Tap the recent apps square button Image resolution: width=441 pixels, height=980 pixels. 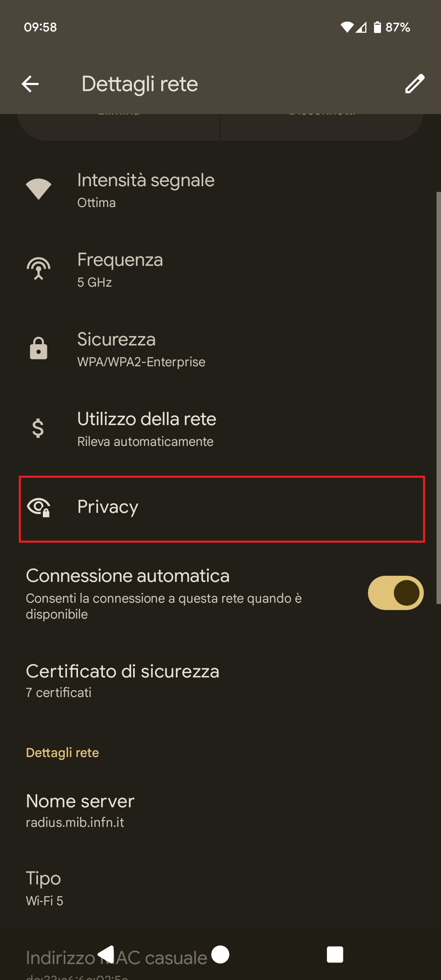335,954
